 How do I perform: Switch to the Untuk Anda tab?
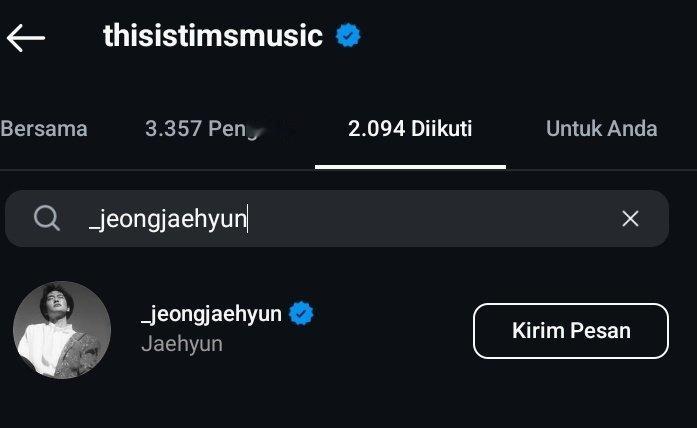coord(601,129)
